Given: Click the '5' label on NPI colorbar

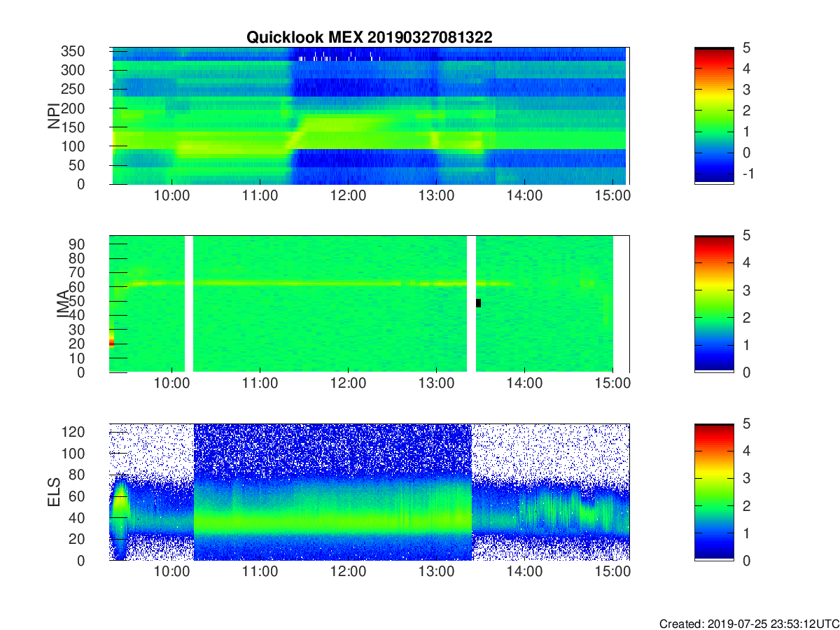Looking at the screenshot, I should pos(746,48).
